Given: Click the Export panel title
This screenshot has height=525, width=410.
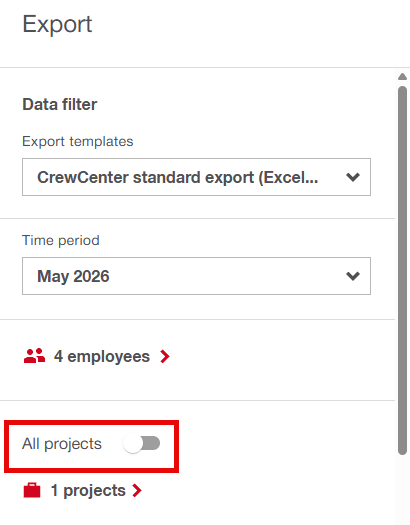Looking at the screenshot, I should (x=57, y=24).
